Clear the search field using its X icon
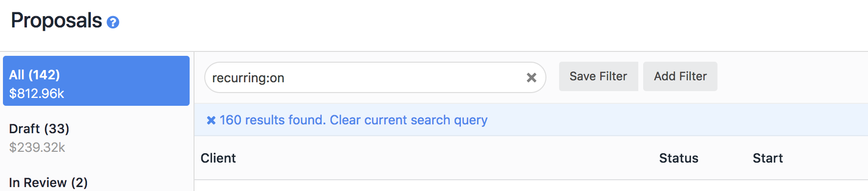Image resolution: width=868 pixels, height=191 pixels. click(x=531, y=77)
